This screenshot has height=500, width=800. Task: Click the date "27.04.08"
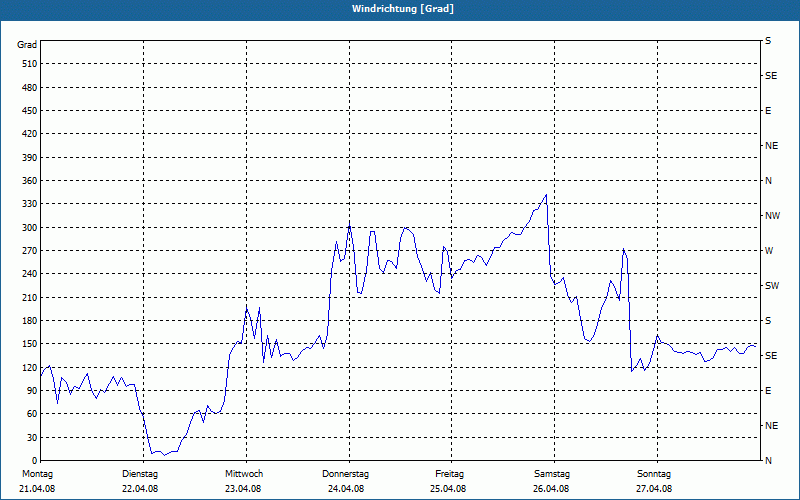tap(654, 489)
